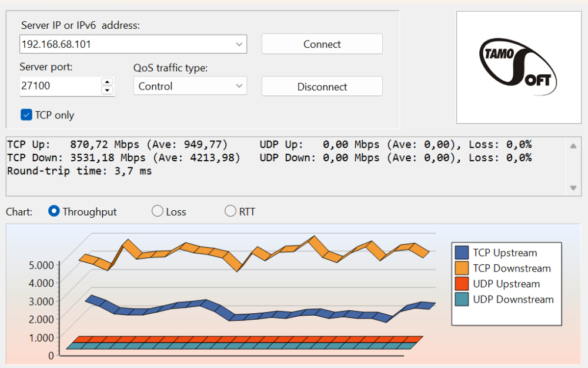Select the RTT chart option
Image resolution: width=588 pixels, height=368 pixels.
230,211
